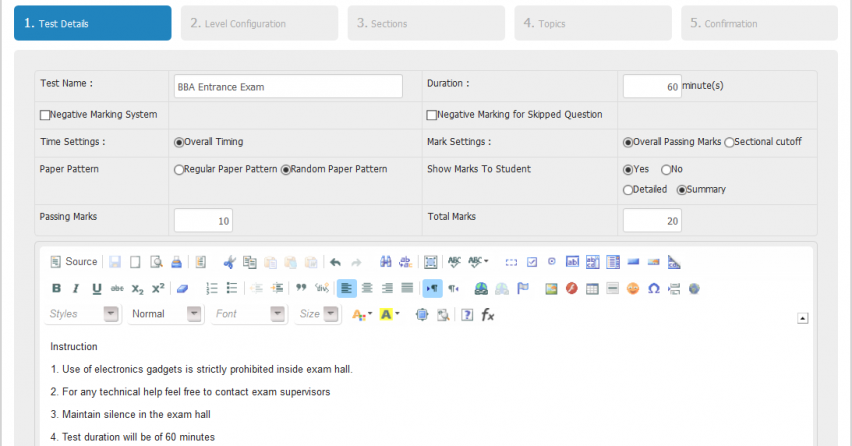852x446 pixels.
Task: Set Show Marks To Student No
Action: click(x=666, y=169)
